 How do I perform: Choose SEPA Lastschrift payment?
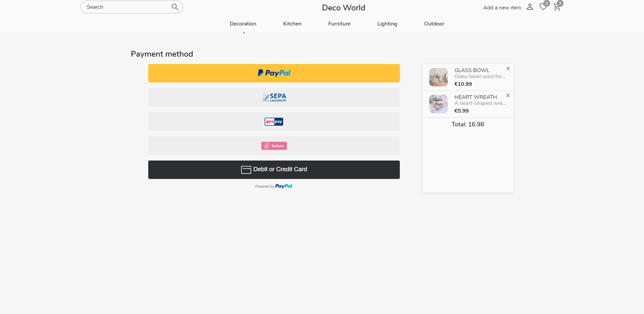pyautogui.click(x=274, y=97)
